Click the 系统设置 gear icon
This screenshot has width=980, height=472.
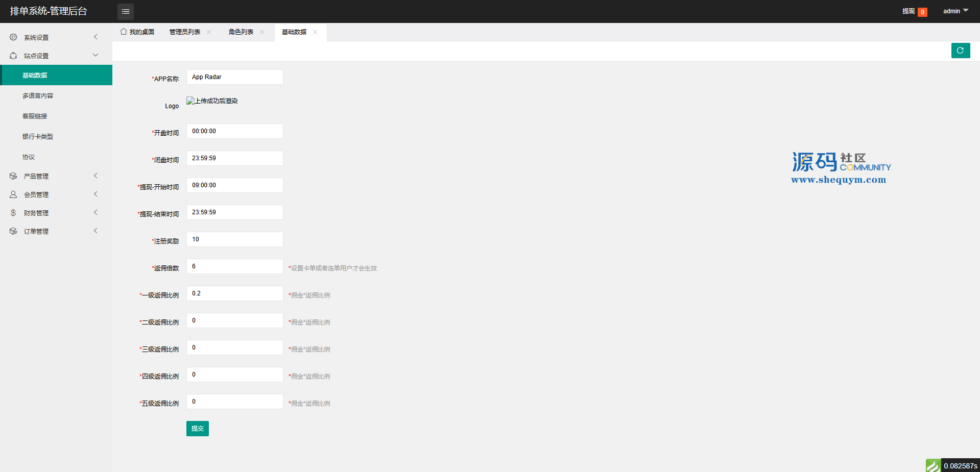[13, 37]
